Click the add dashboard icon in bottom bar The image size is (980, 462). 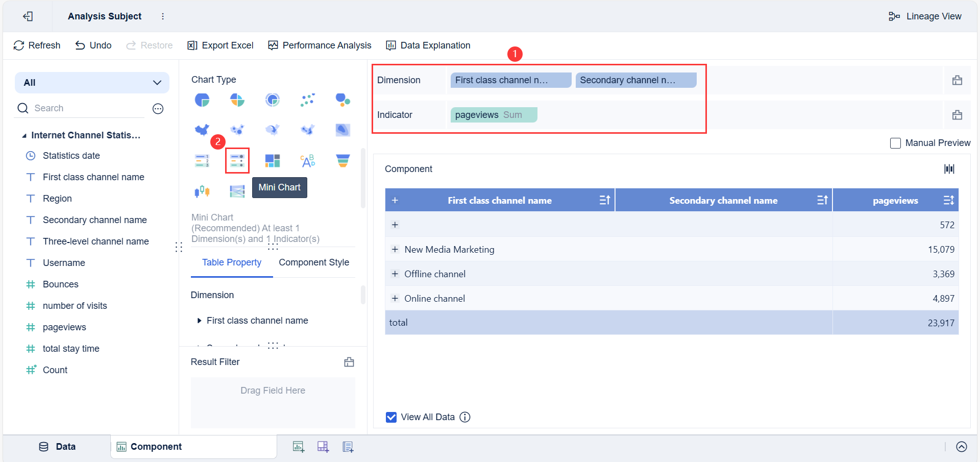[x=323, y=447]
